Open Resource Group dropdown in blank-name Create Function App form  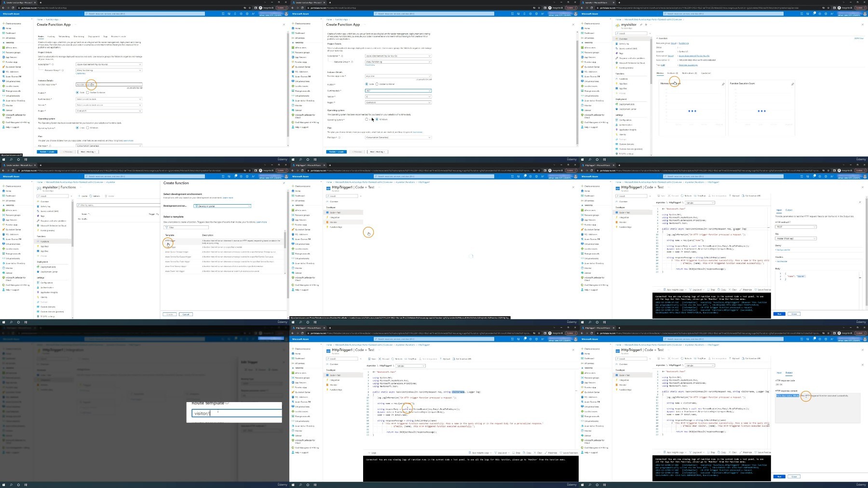click(x=109, y=70)
